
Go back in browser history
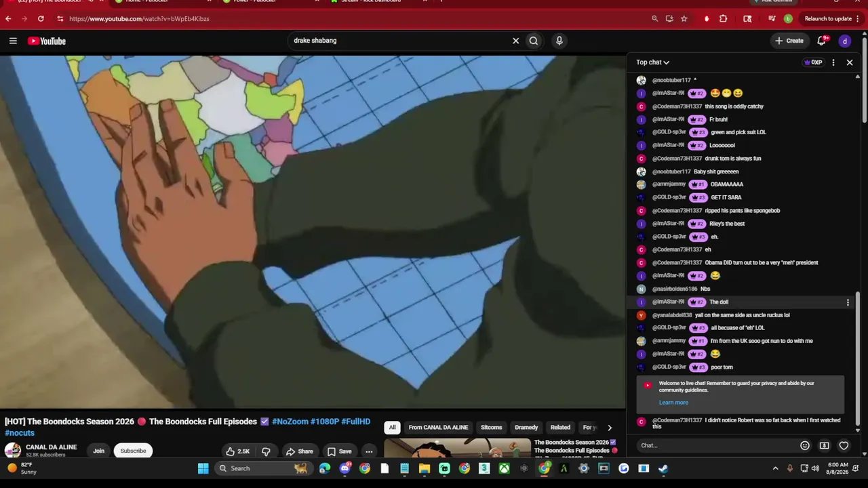click(8, 19)
